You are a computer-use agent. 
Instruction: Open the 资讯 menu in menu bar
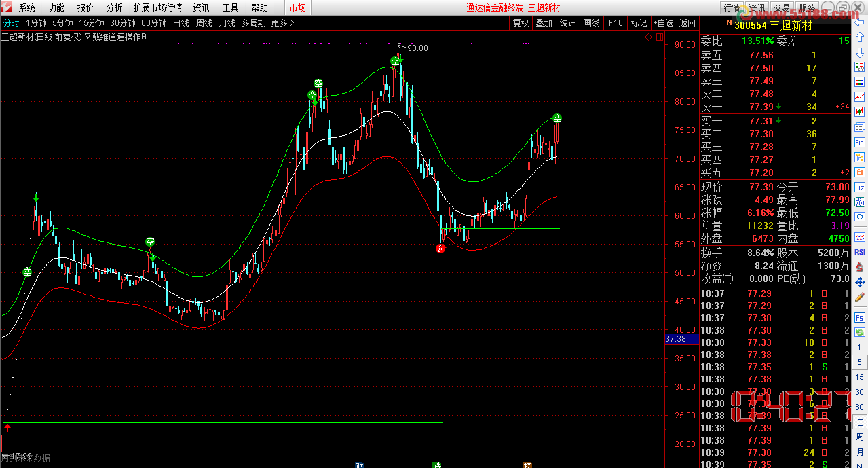point(202,8)
